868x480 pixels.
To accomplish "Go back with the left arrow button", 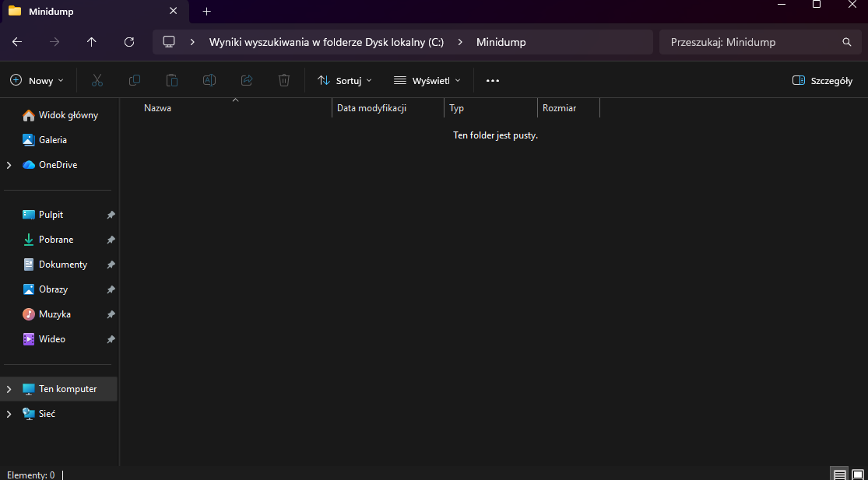I will [x=17, y=42].
